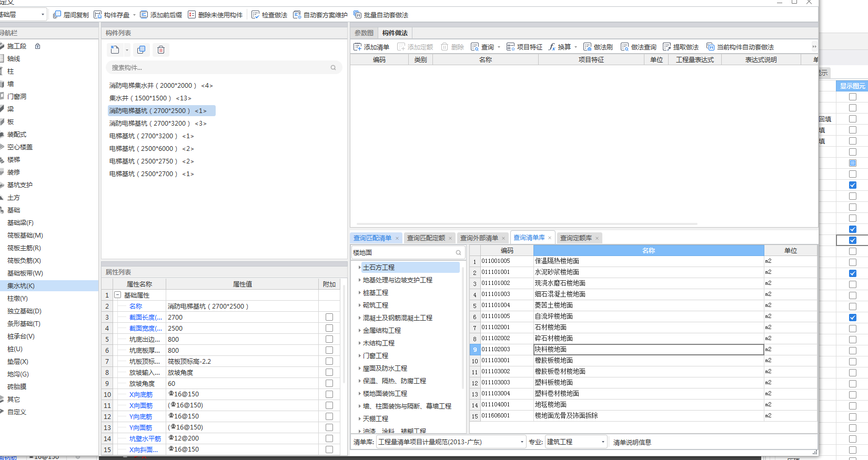Click the 换算 fx icon
Screen dimensions: 868x460
(x=552, y=47)
